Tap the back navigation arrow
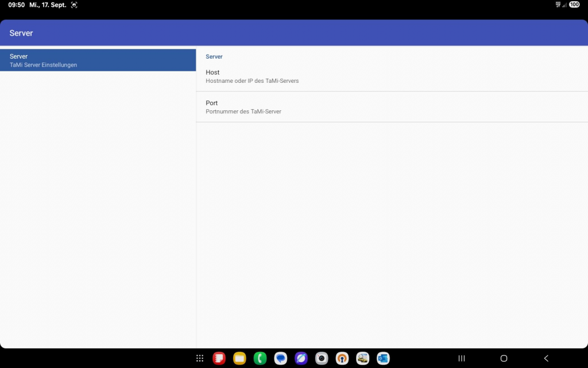The width and height of the screenshot is (588, 368). click(546, 358)
